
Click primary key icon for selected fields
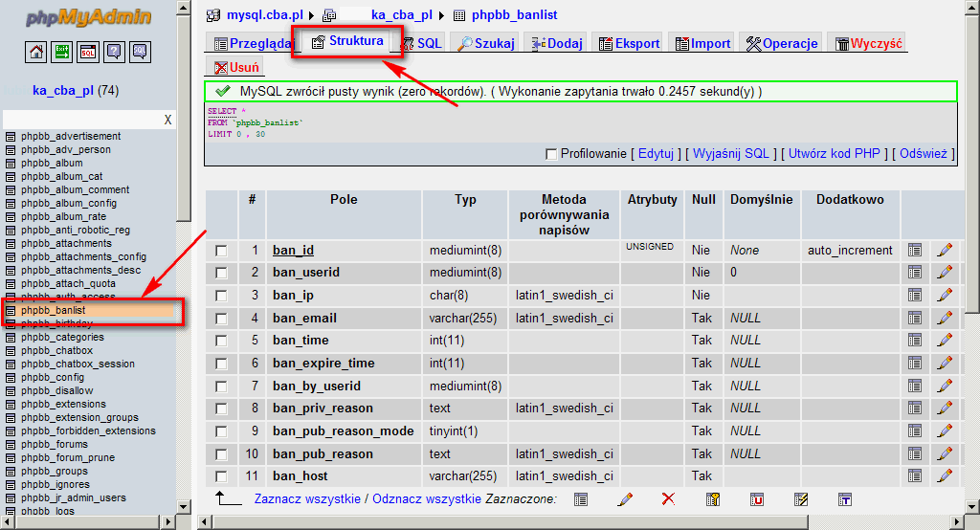(712, 499)
